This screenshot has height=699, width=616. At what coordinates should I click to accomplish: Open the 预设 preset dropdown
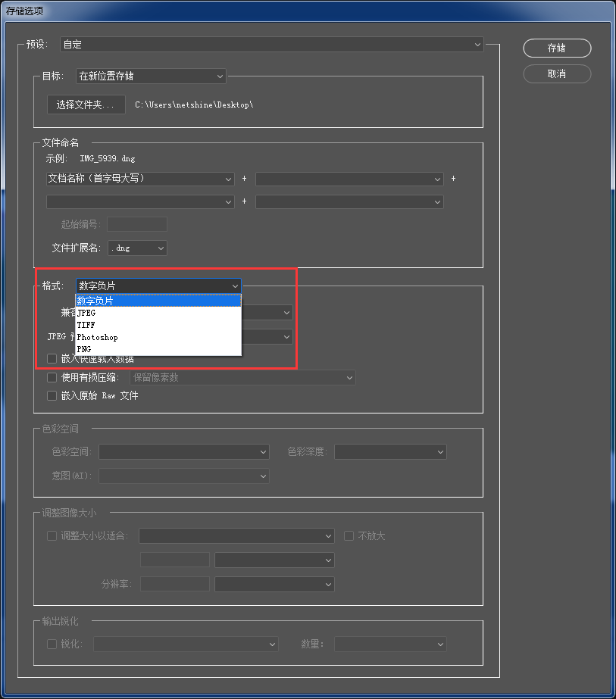(272, 44)
